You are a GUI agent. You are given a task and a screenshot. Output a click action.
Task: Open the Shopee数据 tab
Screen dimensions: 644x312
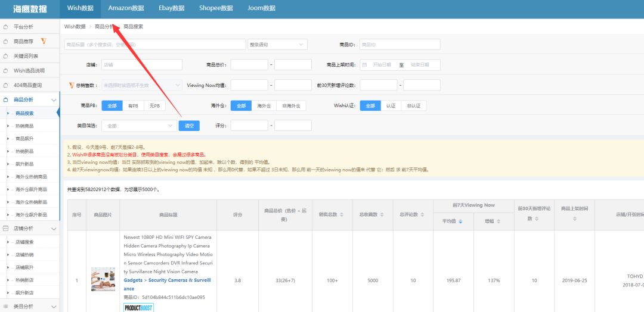[x=216, y=8]
